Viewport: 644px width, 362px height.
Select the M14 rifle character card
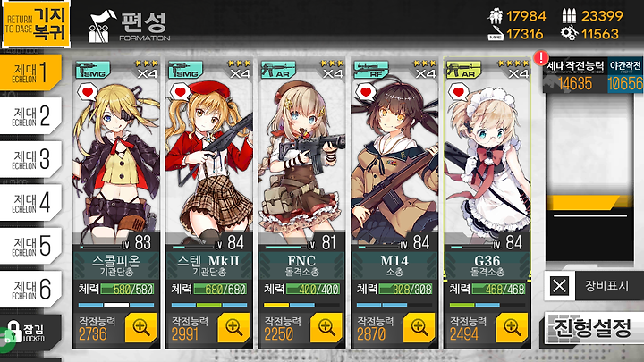[394, 204]
